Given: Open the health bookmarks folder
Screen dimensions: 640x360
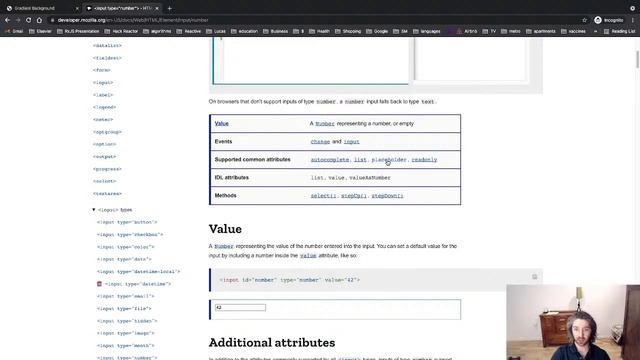Looking at the screenshot, I should point(319,31).
